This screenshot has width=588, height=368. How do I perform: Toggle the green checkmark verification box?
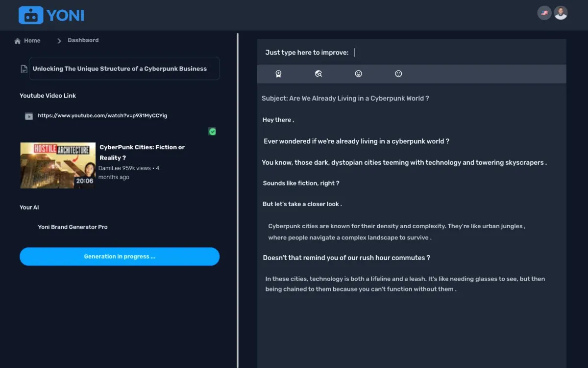pyautogui.click(x=212, y=131)
